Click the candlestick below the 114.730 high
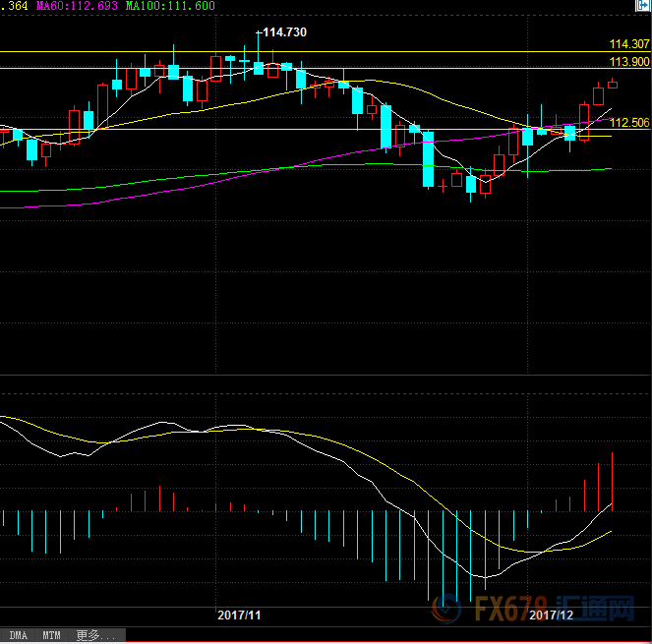The width and height of the screenshot is (652, 644). point(259,66)
